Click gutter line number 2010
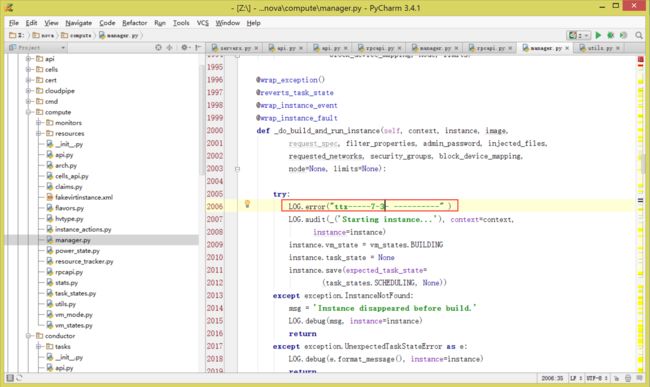Screen dimensions: 650x387 215,257
